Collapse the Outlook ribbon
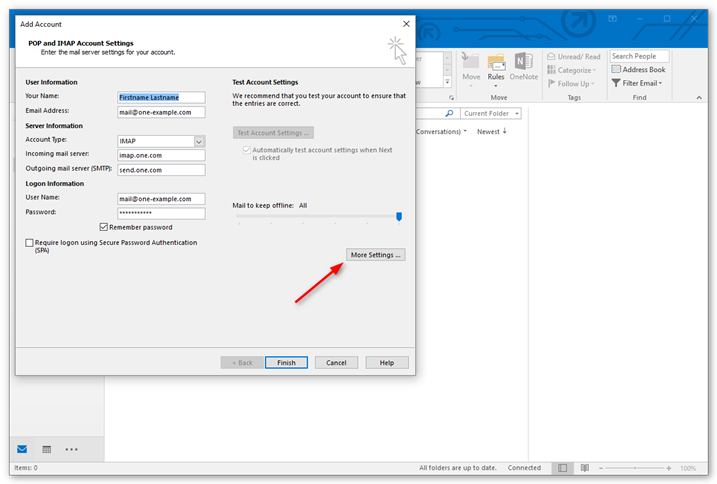Viewport: 717px width, 484px height. click(x=699, y=97)
